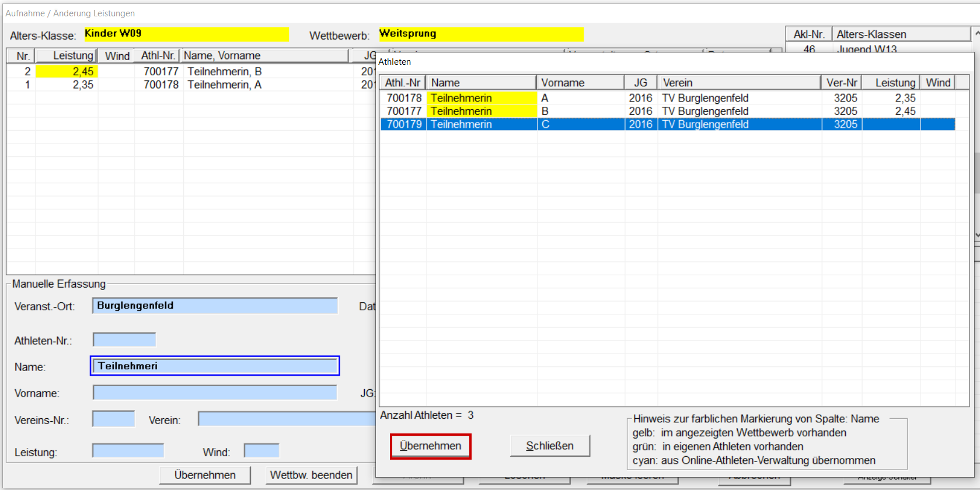The image size is (980, 490).
Task: Select result row for Teilnehmerin, A
Action: coord(175,85)
